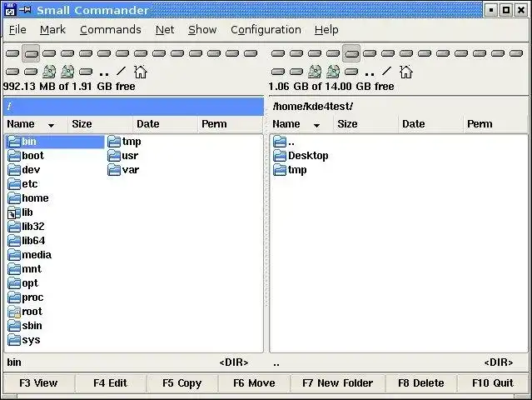The width and height of the screenshot is (532, 400).
Task: Sort left panel by Size column
Action: (x=100, y=124)
